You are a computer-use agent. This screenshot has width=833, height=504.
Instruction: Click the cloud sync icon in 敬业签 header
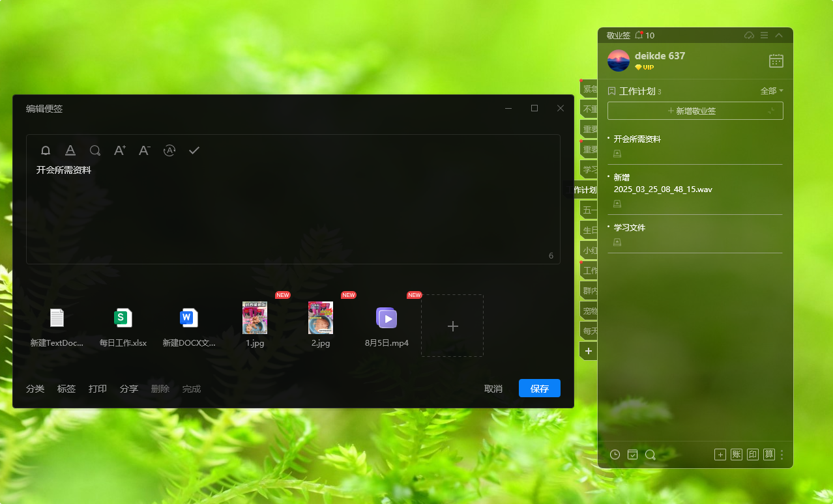point(750,35)
